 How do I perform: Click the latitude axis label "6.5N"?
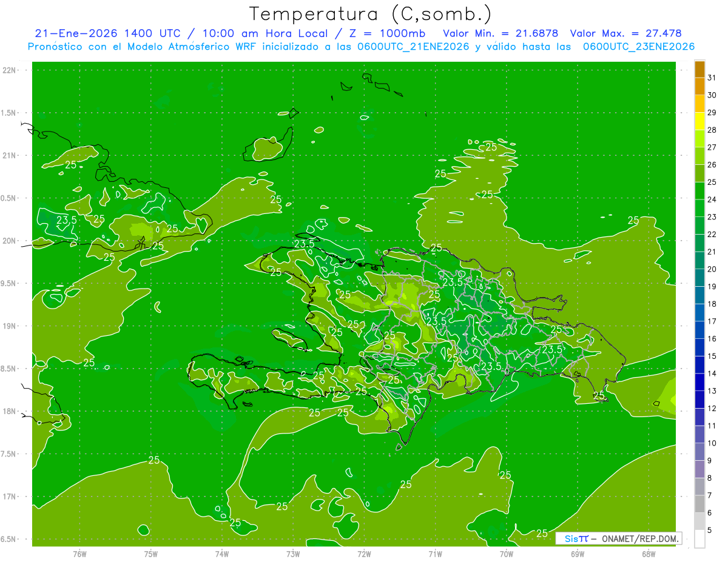[8, 540]
